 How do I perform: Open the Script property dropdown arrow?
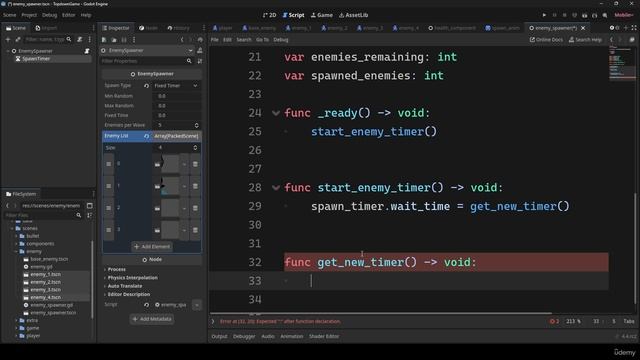pyautogui.click(x=197, y=305)
